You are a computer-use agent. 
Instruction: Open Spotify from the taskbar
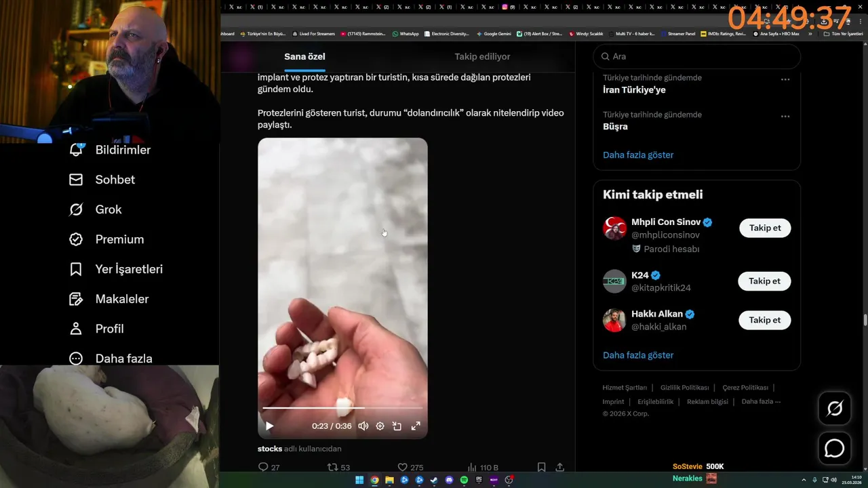click(x=464, y=480)
